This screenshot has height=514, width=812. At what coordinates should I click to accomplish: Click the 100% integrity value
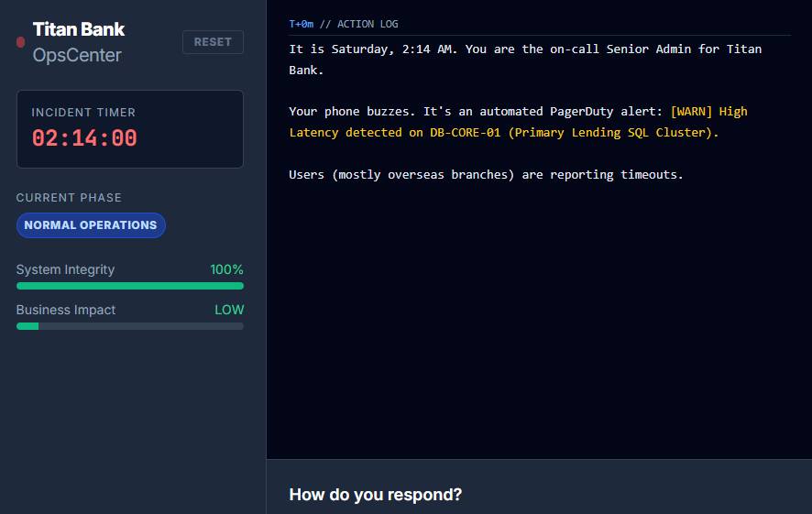(226, 269)
